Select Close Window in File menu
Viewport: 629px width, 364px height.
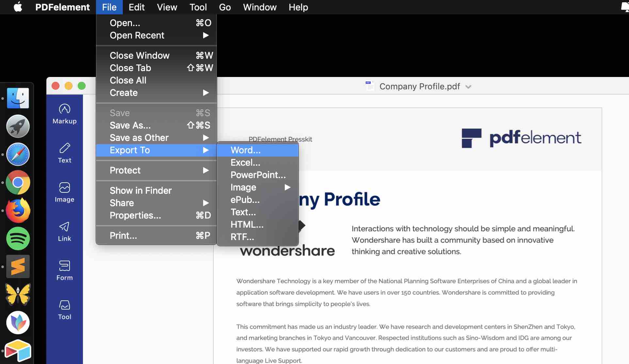point(156,55)
